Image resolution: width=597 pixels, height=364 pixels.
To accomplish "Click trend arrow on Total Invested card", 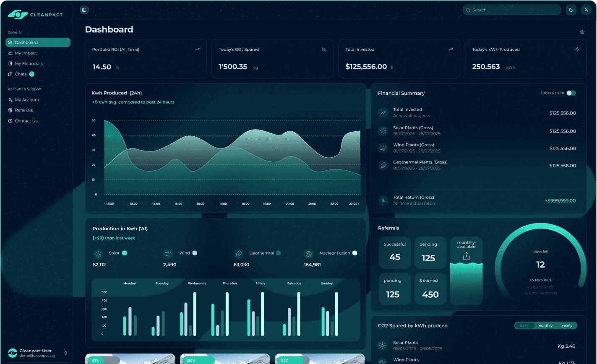I will point(451,49).
